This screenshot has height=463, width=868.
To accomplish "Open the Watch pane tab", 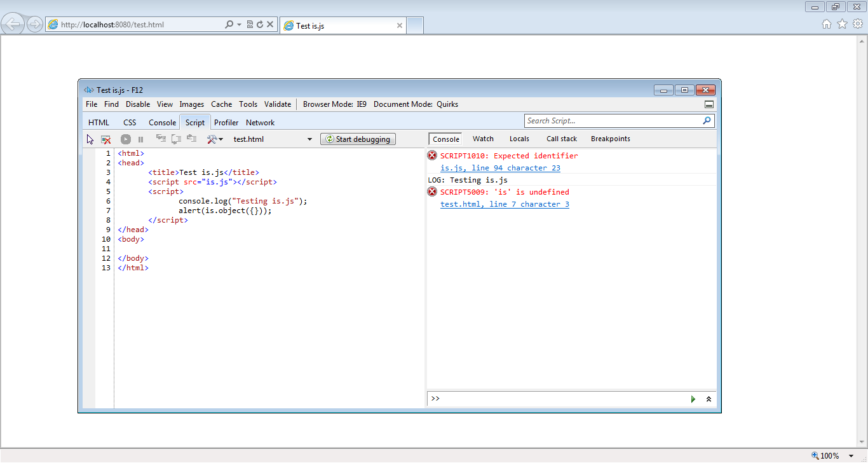I will [483, 139].
